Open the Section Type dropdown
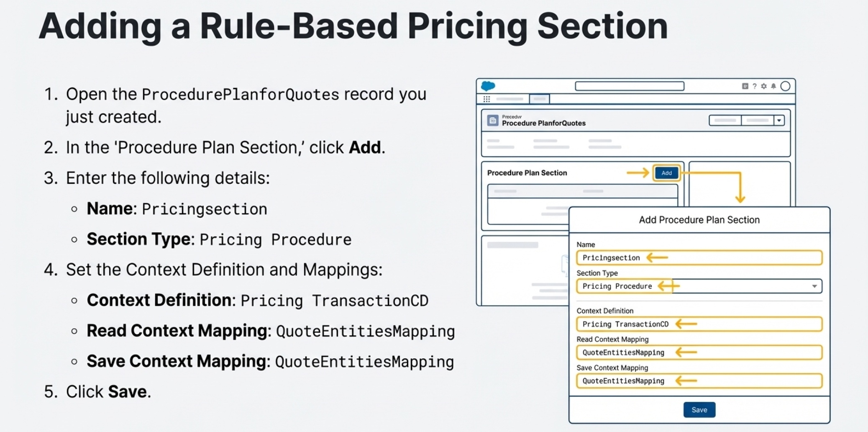868x432 pixels. coord(814,286)
